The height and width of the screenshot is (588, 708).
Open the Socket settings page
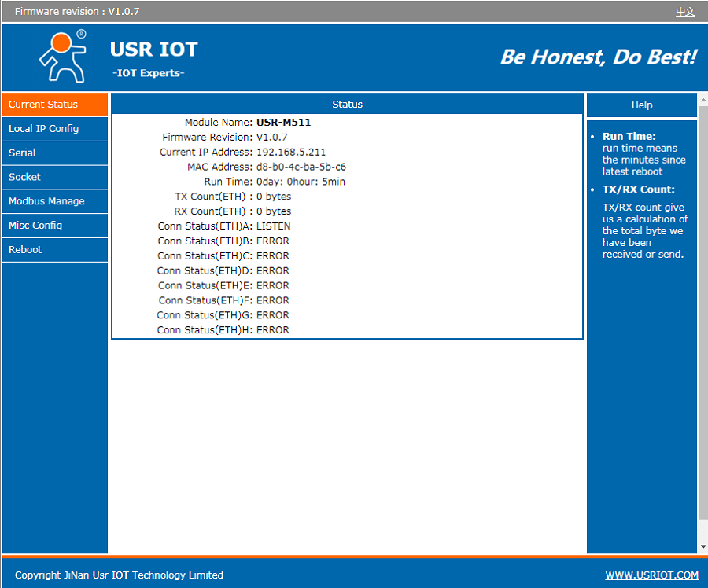(55, 177)
